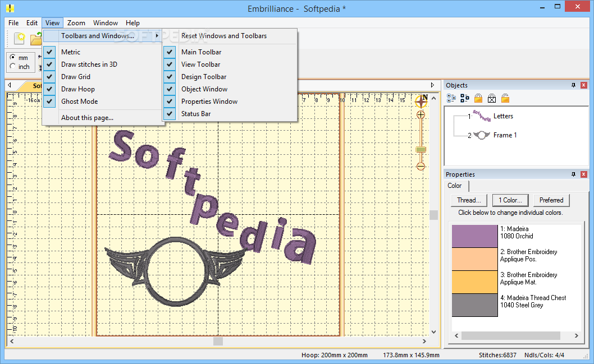594x364 pixels.
Task: Click the Letters object thumbnail icon
Action: tap(482, 116)
